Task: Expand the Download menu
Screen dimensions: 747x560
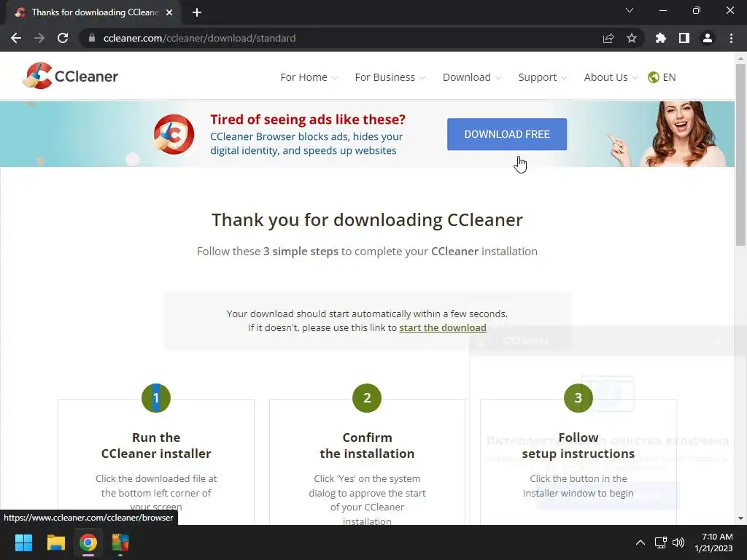Action: [x=472, y=77]
